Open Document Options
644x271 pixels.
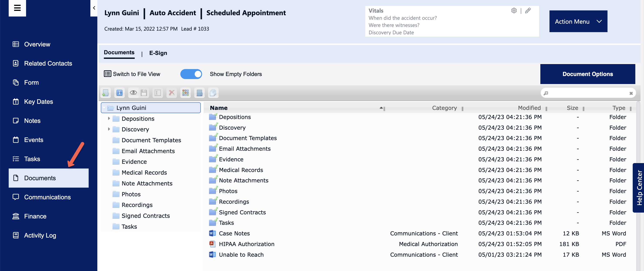coord(588,74)
